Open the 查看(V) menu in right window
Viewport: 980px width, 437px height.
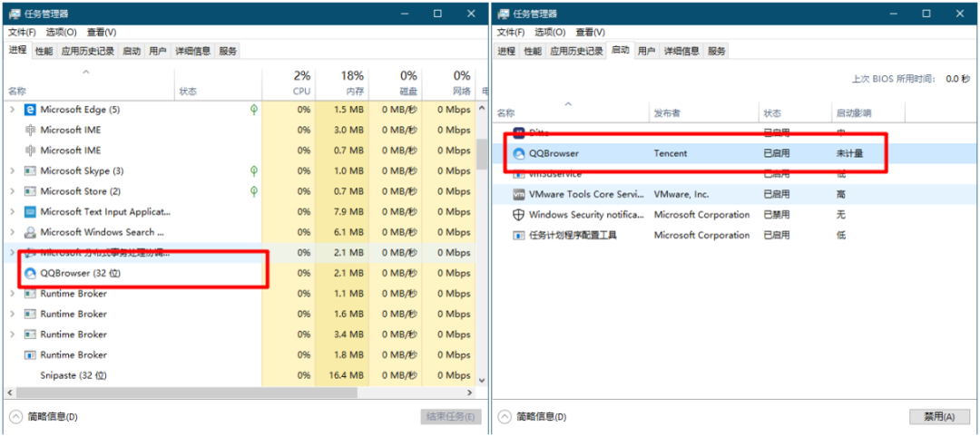tap(590, 32)
